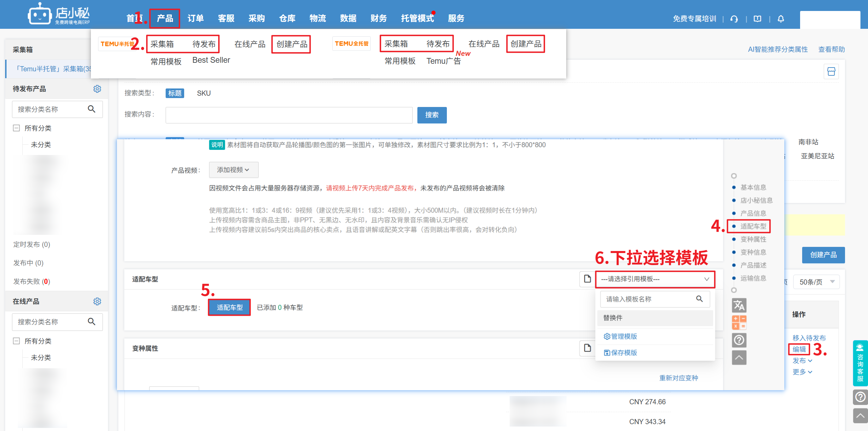
Task: Click the blue 适配车型 button
Action: tap(229, 308)
